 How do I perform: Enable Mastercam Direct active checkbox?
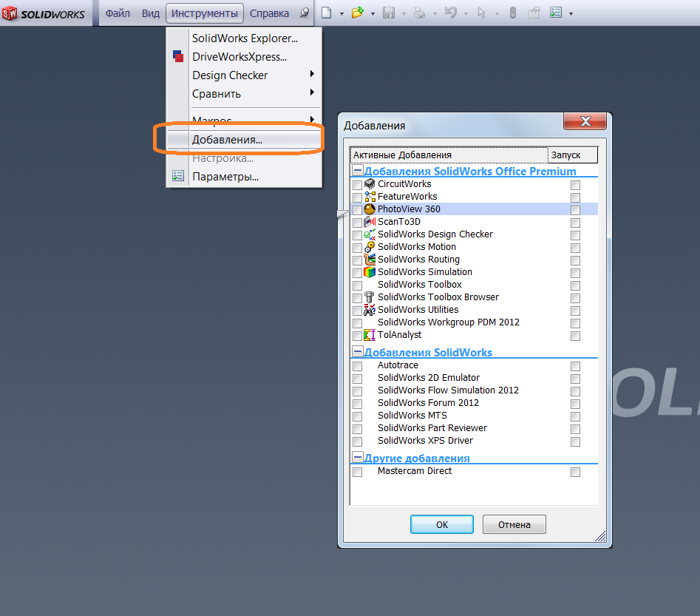click(357, 472)
